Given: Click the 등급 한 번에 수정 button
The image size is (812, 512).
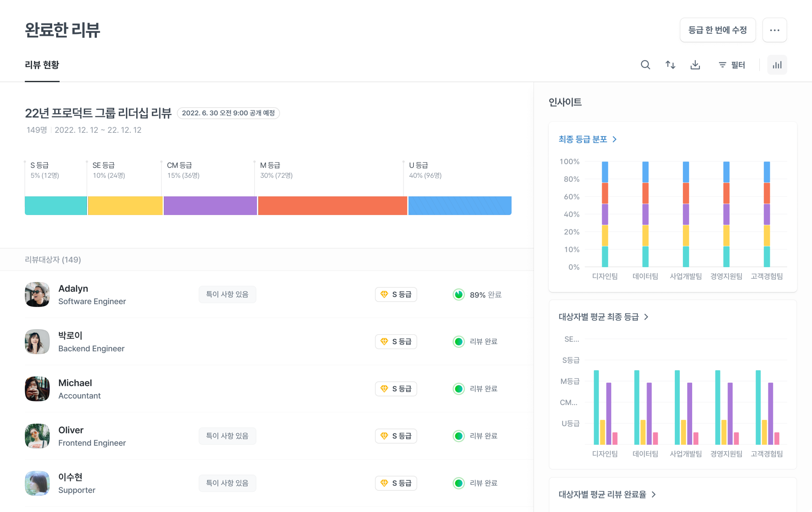Looking at the screenshot, I should point(717,30).
